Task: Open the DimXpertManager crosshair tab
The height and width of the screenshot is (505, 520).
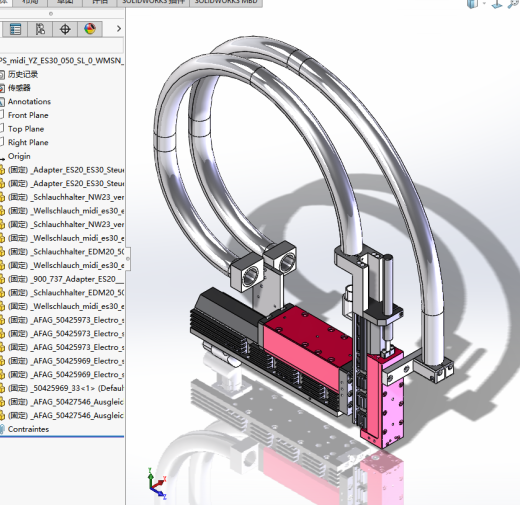Action: [65, 29]
